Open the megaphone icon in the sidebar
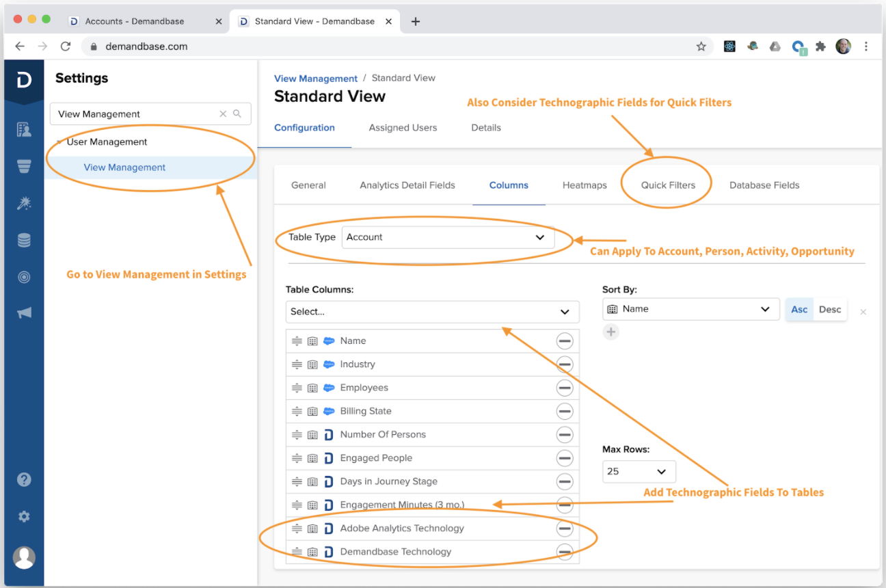886x588 pixels. click(x=24, y=313)
